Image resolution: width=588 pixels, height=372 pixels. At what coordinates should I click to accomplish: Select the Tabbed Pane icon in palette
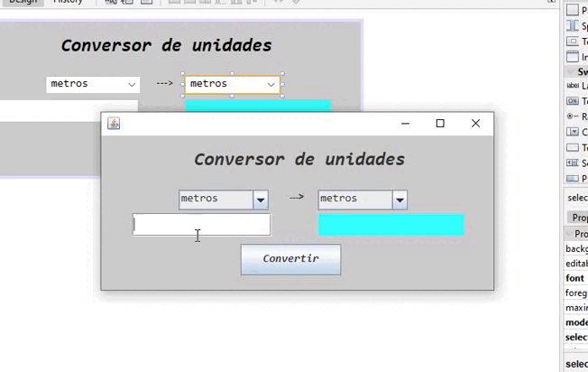[573, 42]
